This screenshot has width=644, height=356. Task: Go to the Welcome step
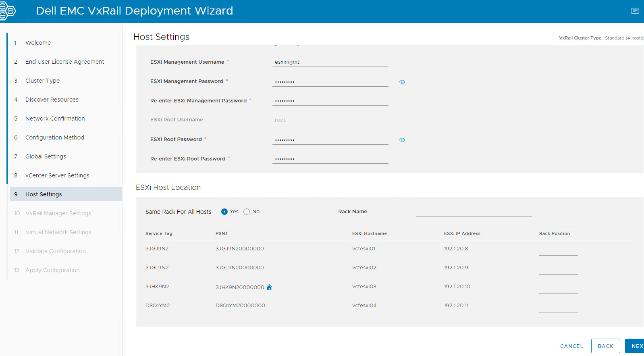pos(38,43)
